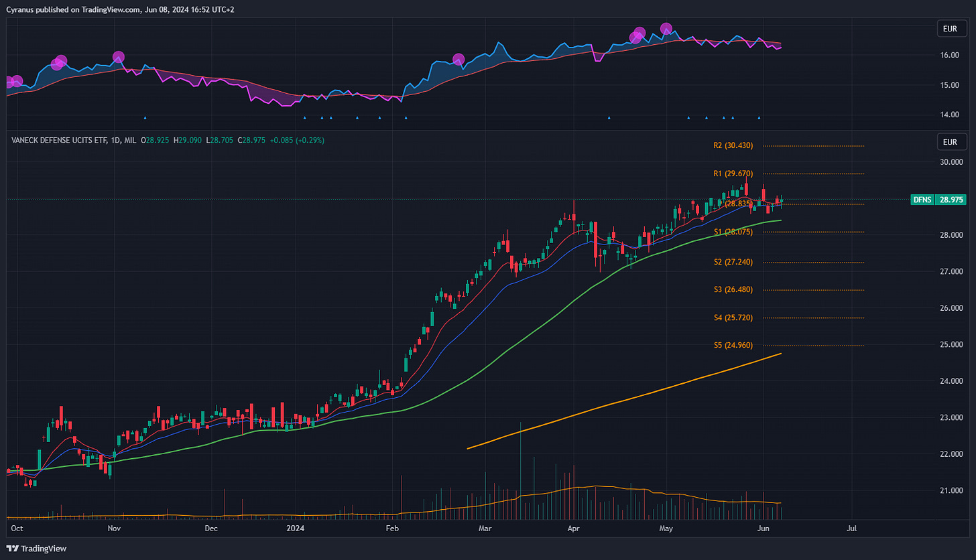Click the R1 (29.670) pivot label
The width and height of the screenshot is (976, 560).
tap(733, 173)
